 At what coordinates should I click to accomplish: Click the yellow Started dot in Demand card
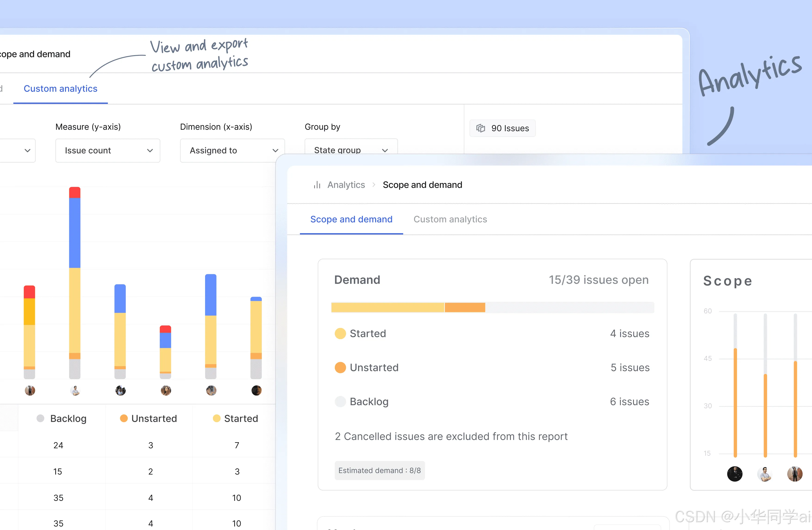[x=340, y=333]
